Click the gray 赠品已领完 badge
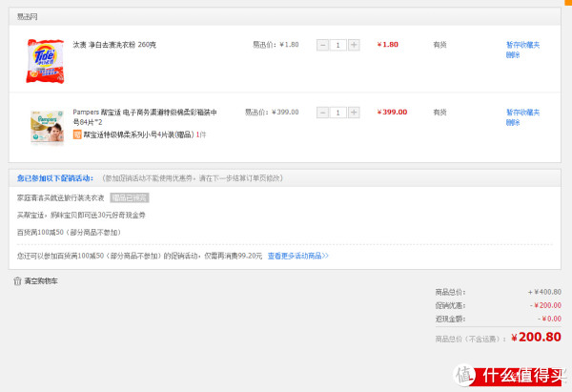 pos(130,197)
